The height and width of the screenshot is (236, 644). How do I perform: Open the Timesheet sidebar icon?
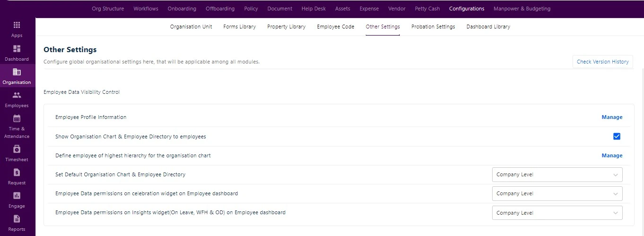(x=17, y=149)
